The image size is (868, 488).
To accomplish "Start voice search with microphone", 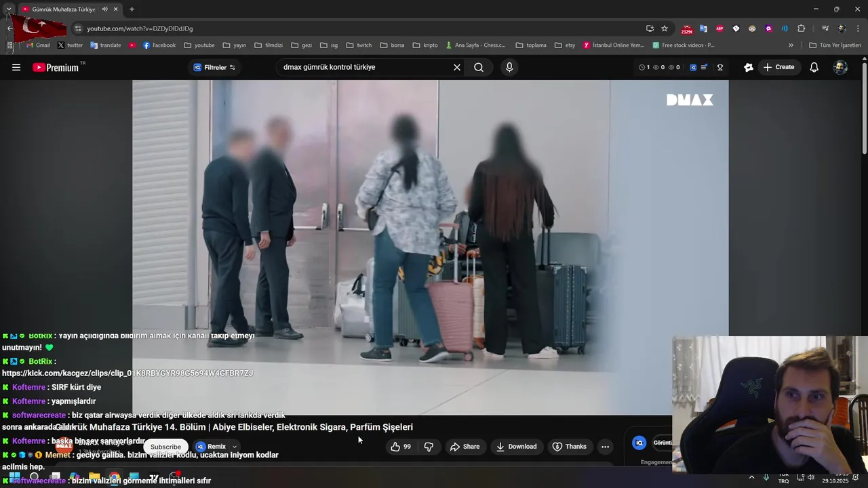I will pos(509,67).
